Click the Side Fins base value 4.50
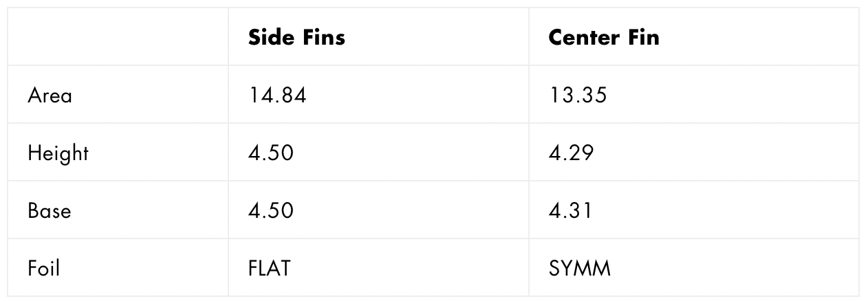Viewport: 868px width, 301px height. click(271, 210)
